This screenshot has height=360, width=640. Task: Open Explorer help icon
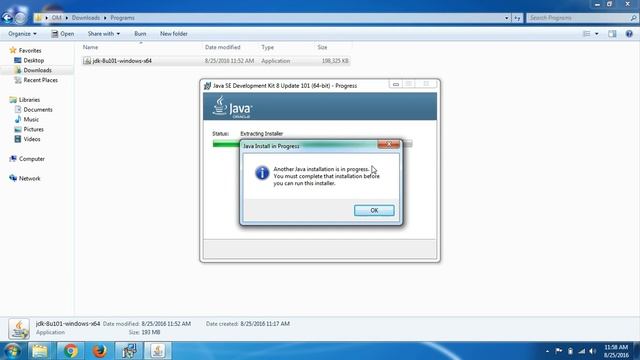629,34
